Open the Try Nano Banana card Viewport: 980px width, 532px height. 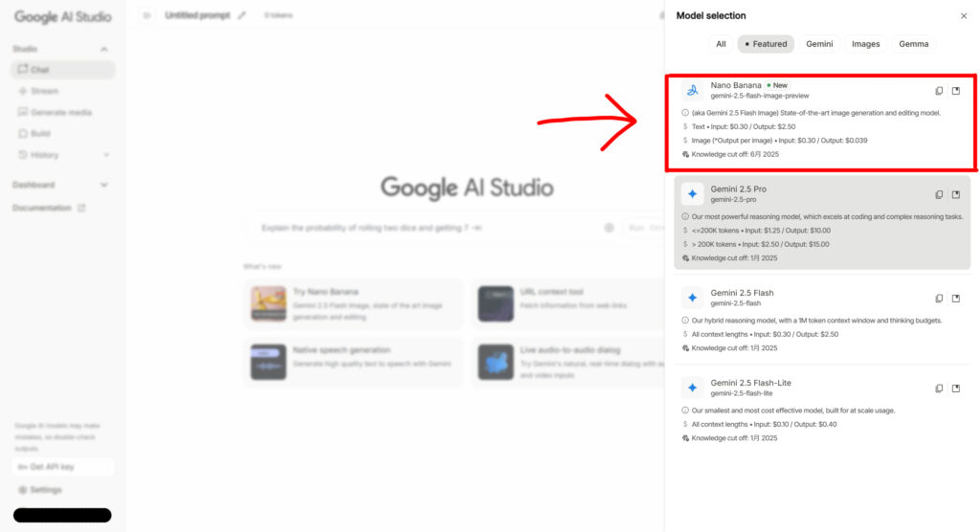pyautogui.click(x=354, y=304)
